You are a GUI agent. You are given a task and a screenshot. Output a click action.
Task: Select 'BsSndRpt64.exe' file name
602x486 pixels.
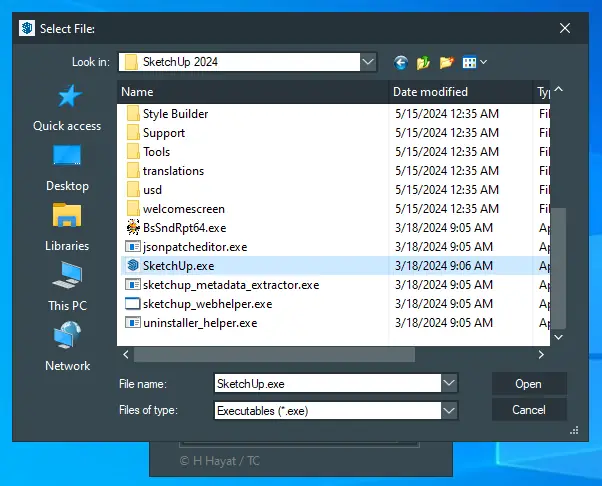(184, 228)
